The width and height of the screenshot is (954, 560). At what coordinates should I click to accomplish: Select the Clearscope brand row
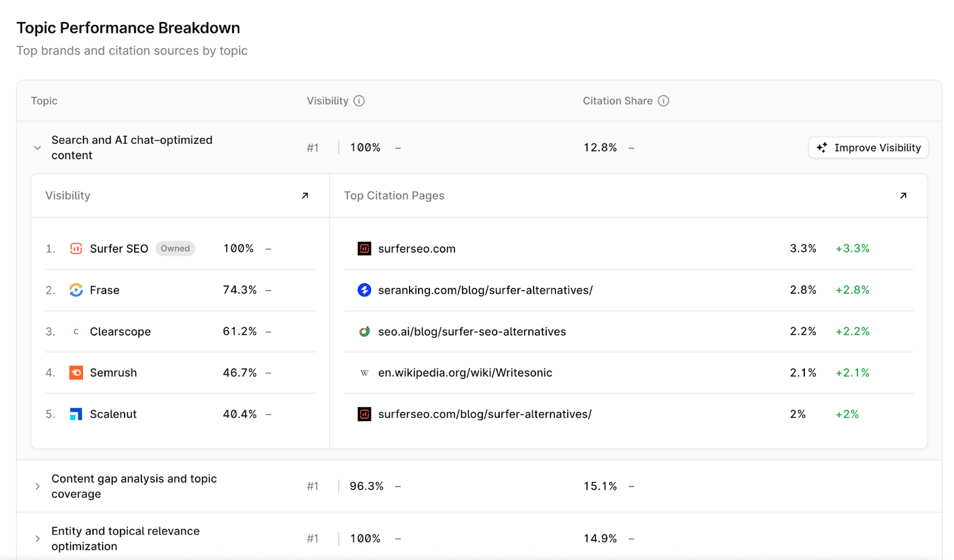point(120,332)
